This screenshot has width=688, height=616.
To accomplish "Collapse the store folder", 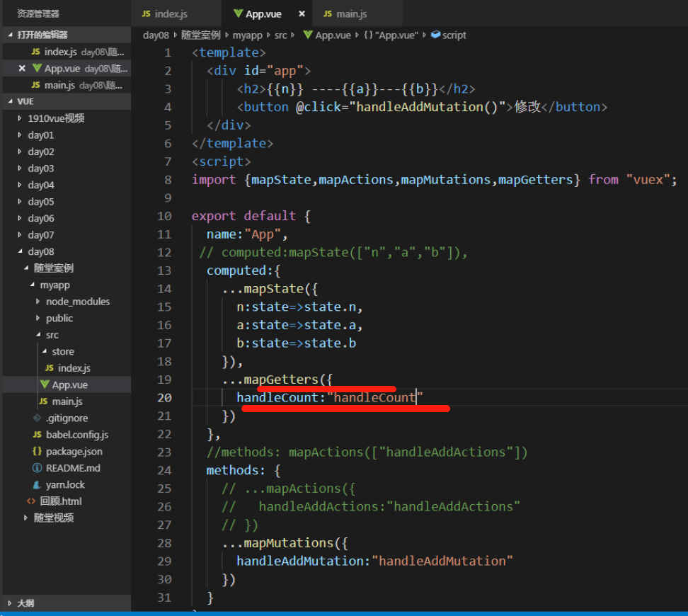I will 45,351.
